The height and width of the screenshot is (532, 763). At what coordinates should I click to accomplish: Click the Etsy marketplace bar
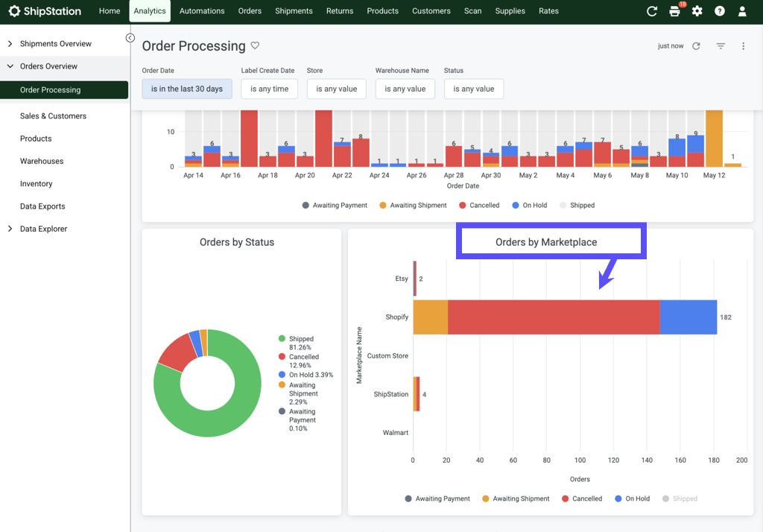click(414, 279)
